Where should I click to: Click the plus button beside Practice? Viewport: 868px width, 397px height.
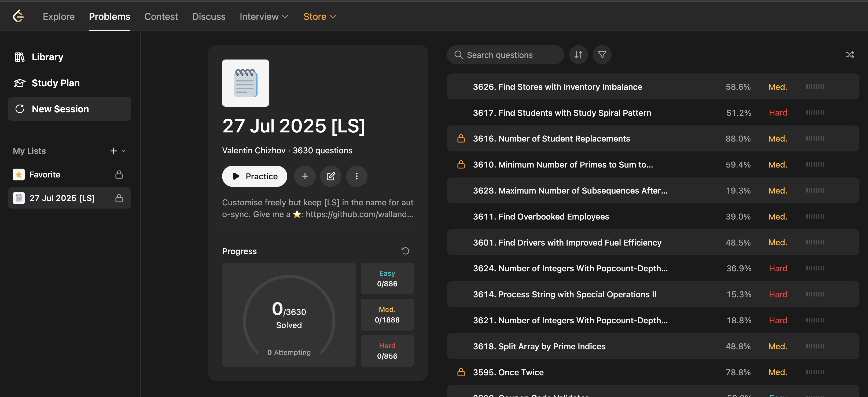(305, 176)
